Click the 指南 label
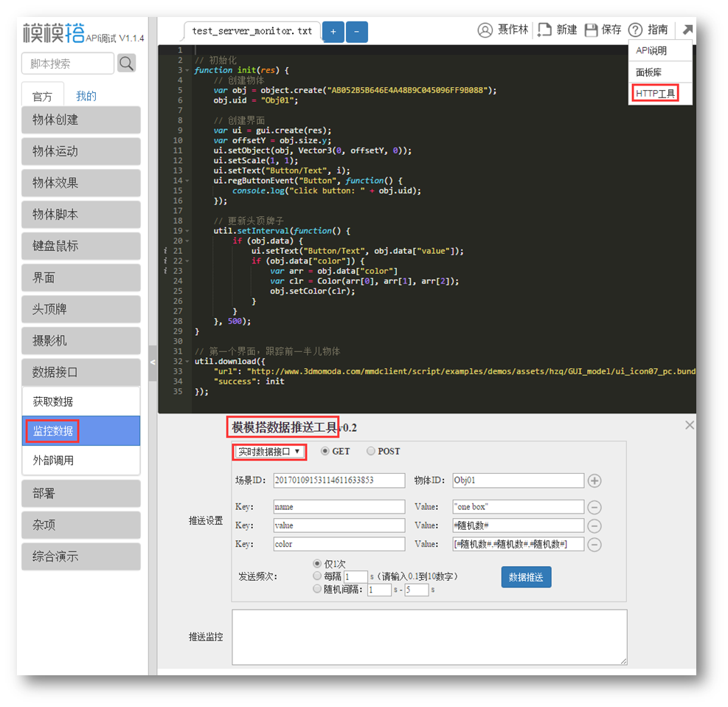This screenshot has height=707, width=728. tap(657, 30)
